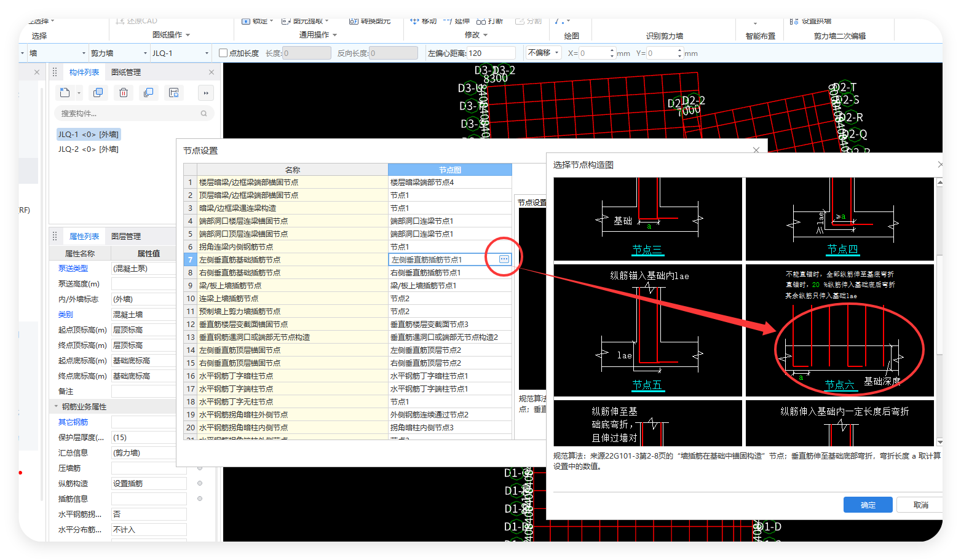Switch to the 属性列表 tab
961x560 pixels.
[84, 236]
